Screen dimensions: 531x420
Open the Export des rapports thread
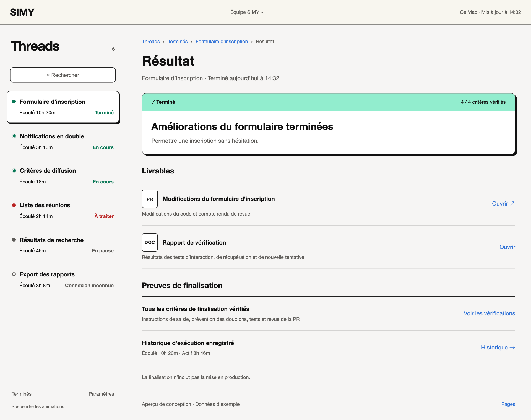point(63,280)
